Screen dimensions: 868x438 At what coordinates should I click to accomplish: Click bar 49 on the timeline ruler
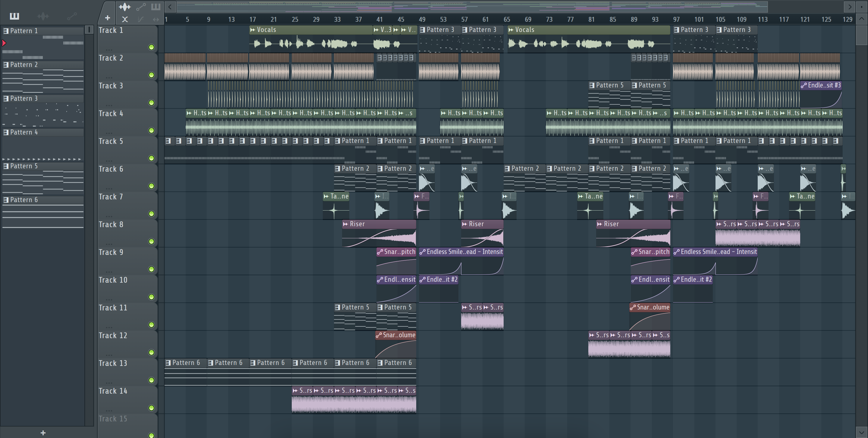(x=422, y=19)
